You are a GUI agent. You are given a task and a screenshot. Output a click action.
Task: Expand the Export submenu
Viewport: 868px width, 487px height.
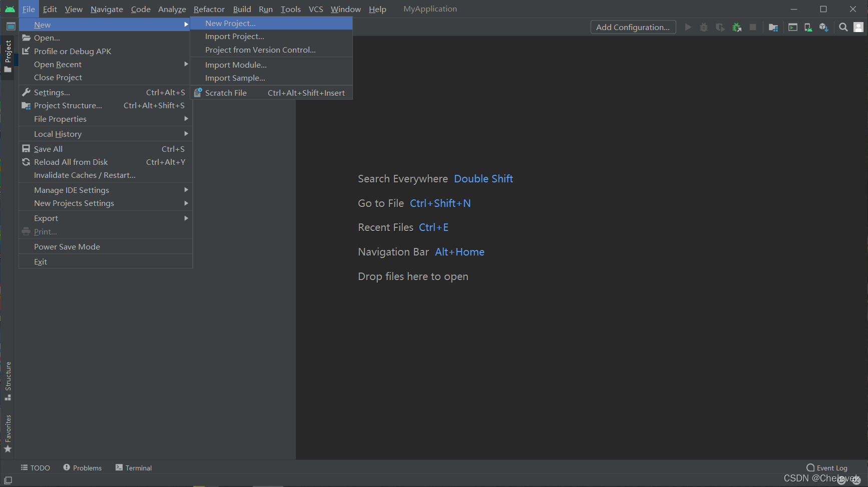tap(105, 218)
